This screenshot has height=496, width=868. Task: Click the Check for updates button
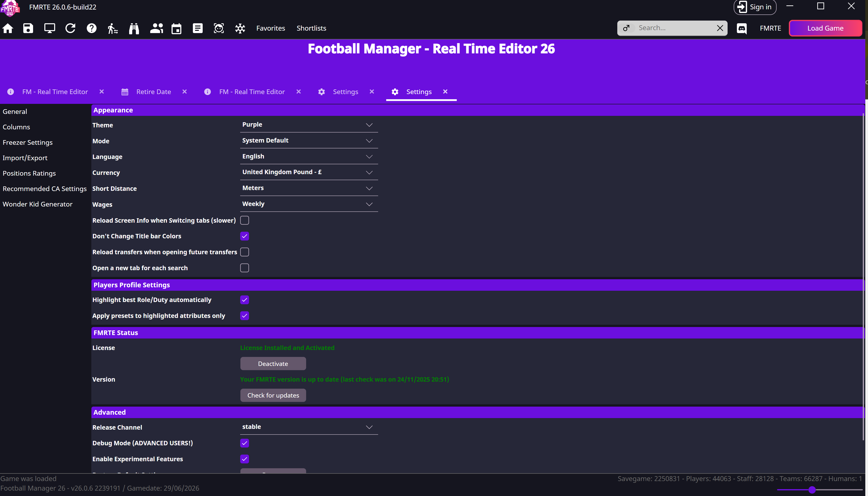(x=273, y=395)
